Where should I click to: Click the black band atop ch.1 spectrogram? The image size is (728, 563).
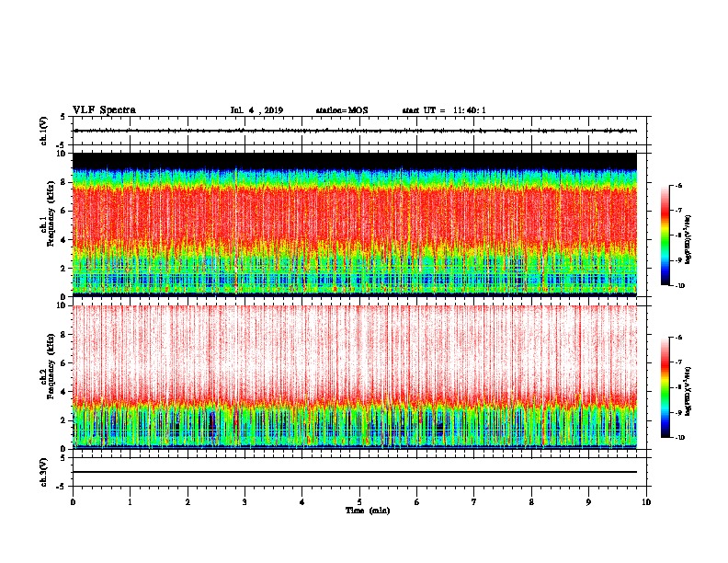[x=355, y=161]
